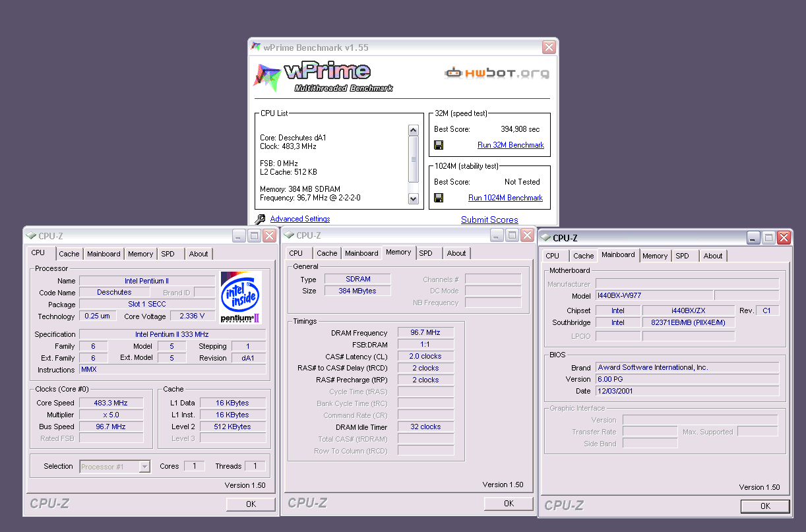
Task: Click the CAS# Latency value 2.0 clocks
Action: coord(425,356)
